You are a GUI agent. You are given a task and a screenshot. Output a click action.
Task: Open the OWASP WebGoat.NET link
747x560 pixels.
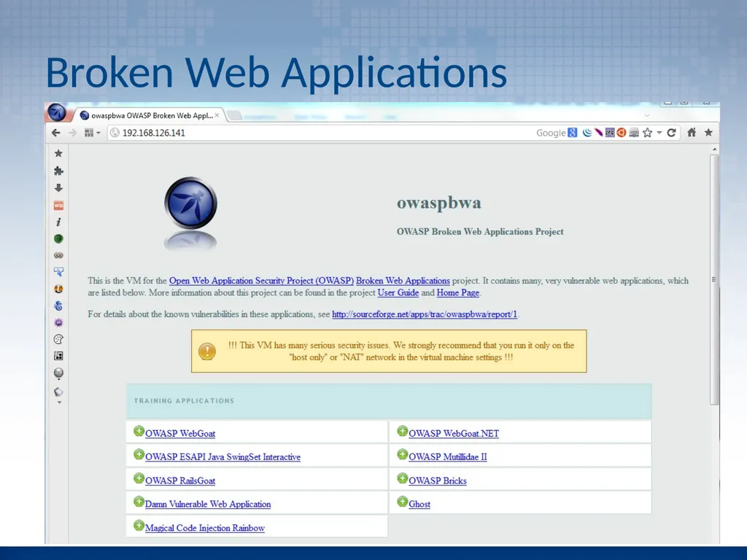click(x=454, y=433)
